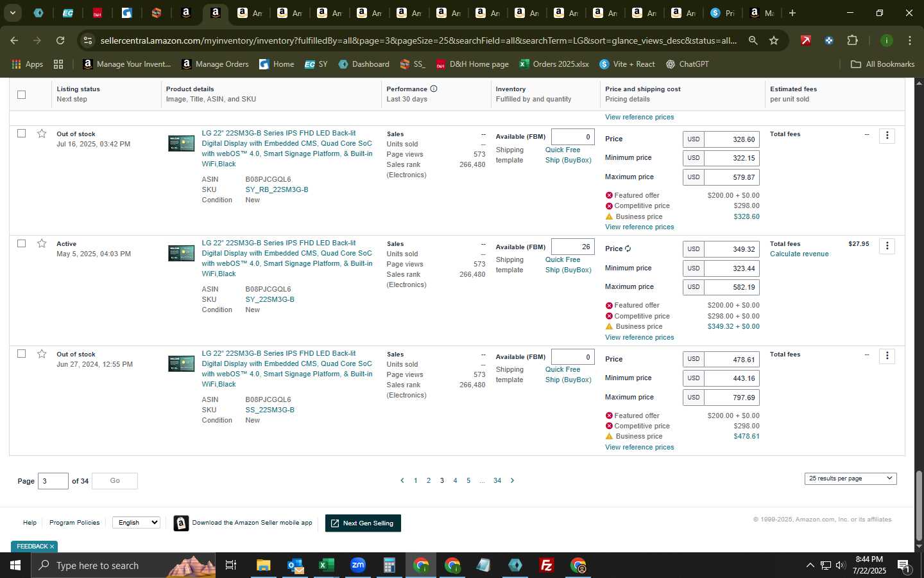Open actions menu for SY_22SM3G-B row

pos(887,246)
